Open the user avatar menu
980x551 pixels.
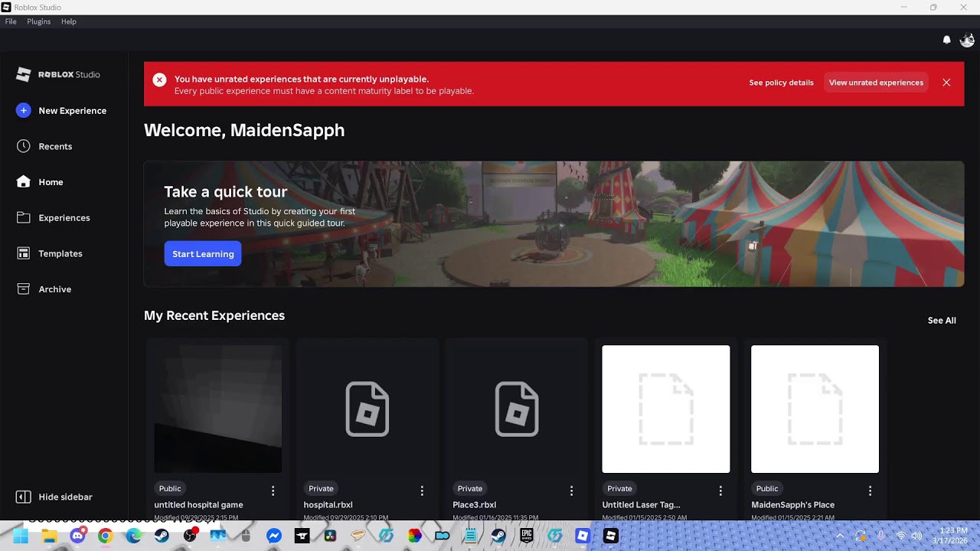967,40
